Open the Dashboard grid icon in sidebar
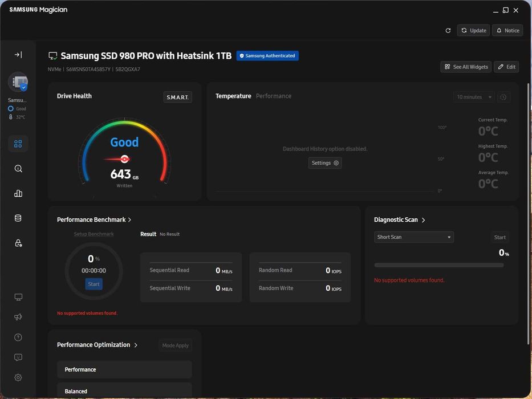This screenshot has height=399, width=532. tap(18, 144)
